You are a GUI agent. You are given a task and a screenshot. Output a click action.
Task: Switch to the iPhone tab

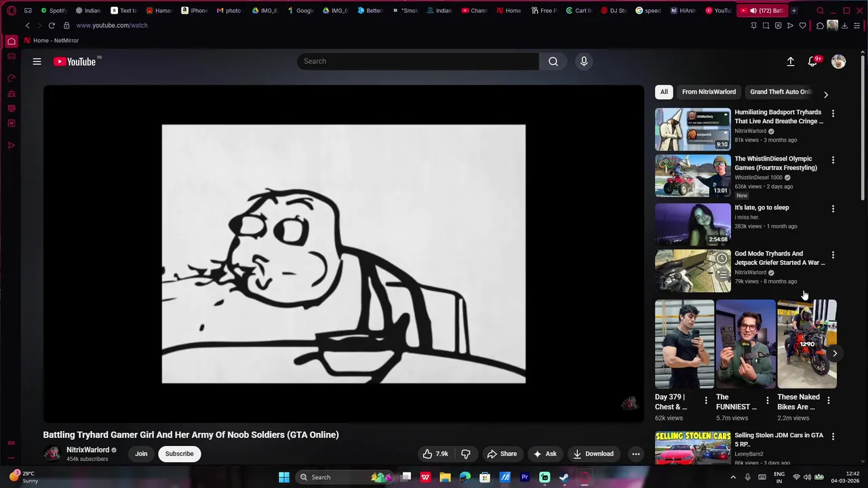[195, 11]
